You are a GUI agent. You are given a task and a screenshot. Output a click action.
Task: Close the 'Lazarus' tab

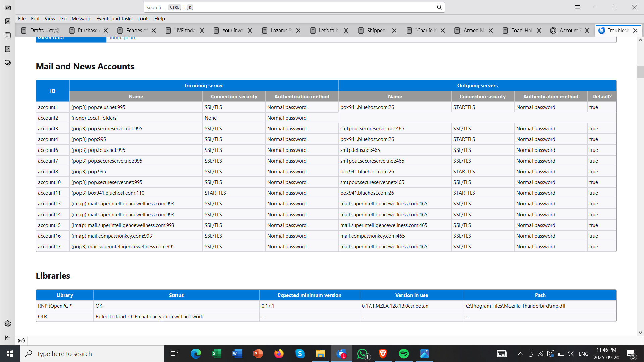coord(298,31)
